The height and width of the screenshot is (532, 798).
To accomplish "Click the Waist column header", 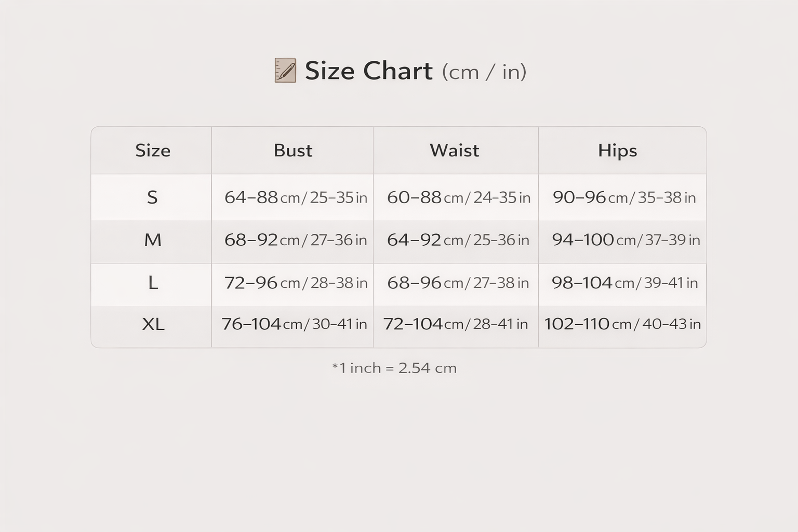I will point(455,151).
